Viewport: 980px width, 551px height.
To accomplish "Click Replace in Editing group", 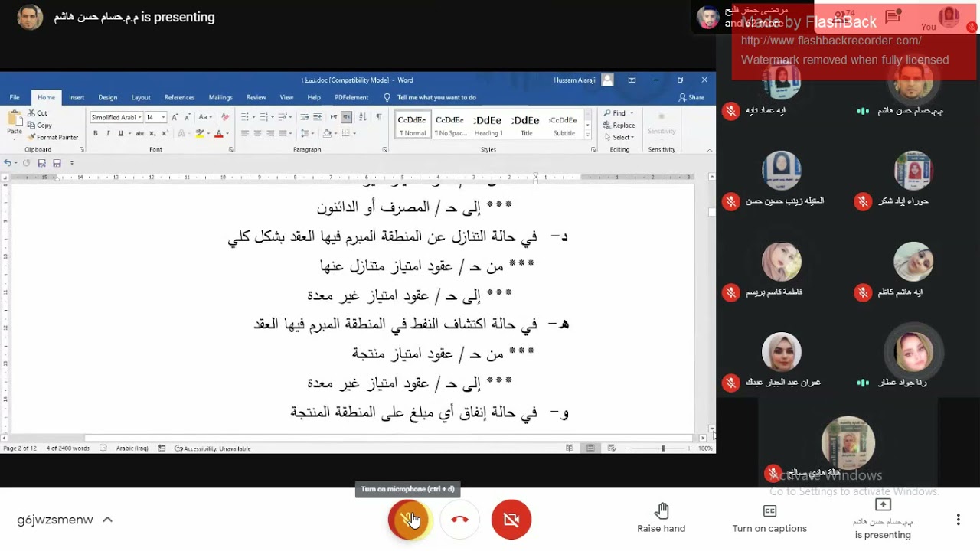I will [619, 126].
